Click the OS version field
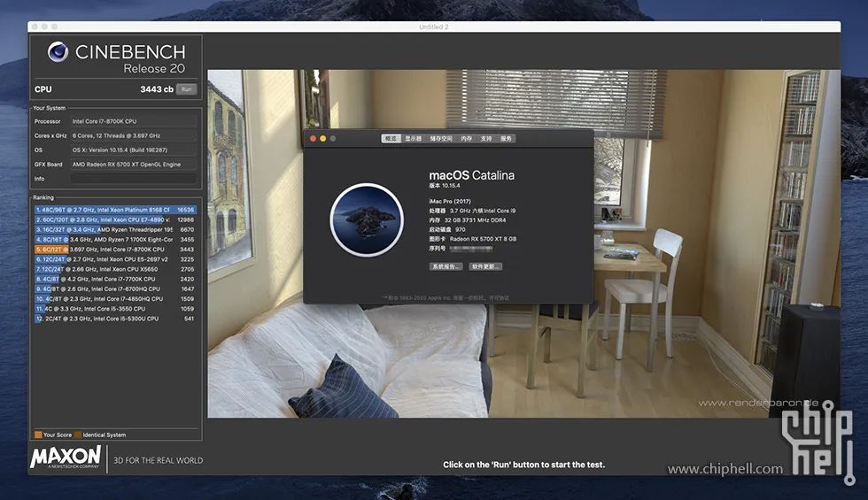The image size is (868, 500). 134,150
